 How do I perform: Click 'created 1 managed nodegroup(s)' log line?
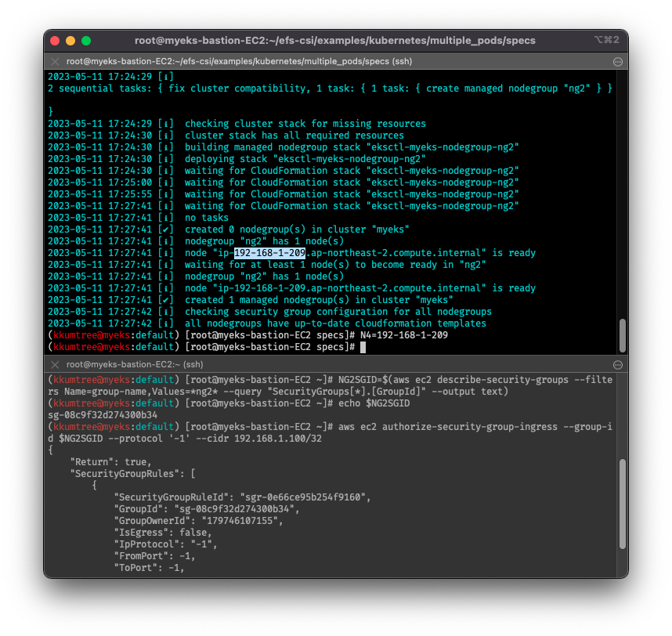251,300
